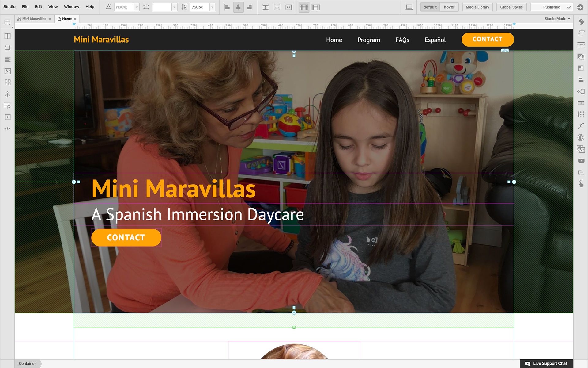Open the View menu
This screenshot has height=368, width=588.
tap(53, 6)
